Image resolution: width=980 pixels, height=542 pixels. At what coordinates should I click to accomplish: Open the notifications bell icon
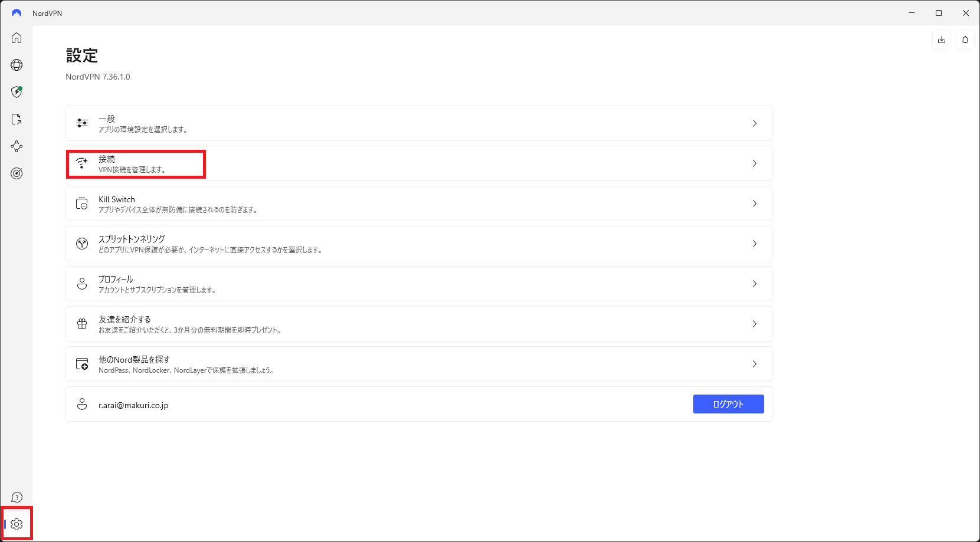click(x=965, y=40)
